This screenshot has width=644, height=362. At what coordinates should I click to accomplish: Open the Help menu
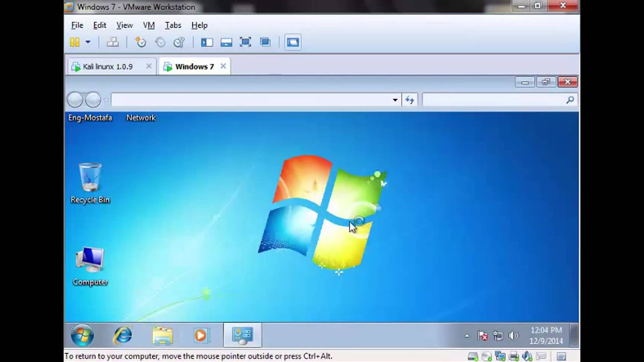(199, 25)
